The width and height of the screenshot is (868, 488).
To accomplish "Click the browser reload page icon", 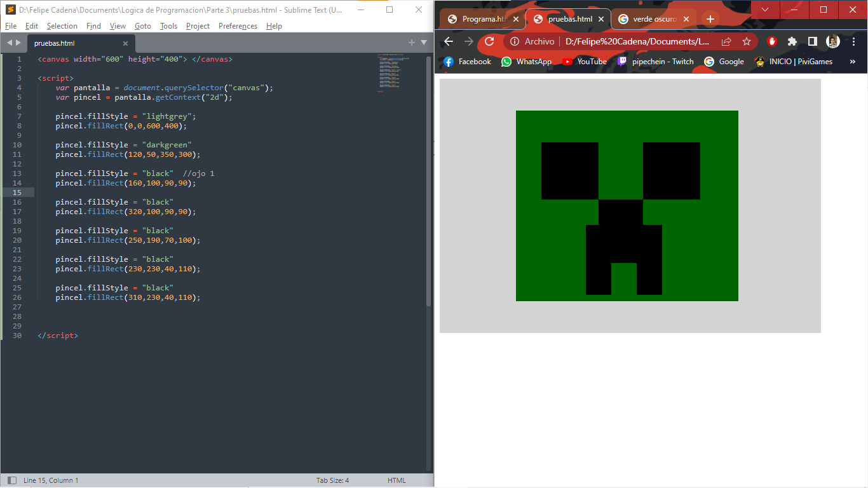I will pos(489,41).
